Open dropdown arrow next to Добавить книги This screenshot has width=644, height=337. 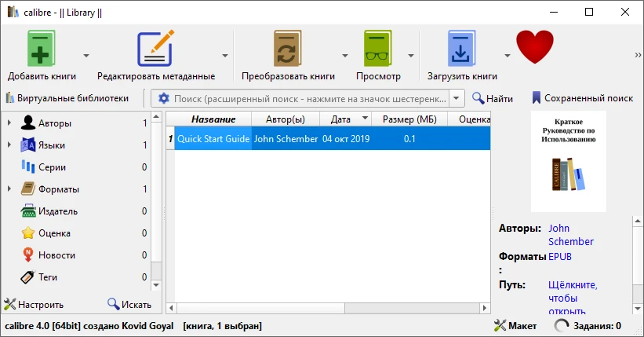coord(86,56)
